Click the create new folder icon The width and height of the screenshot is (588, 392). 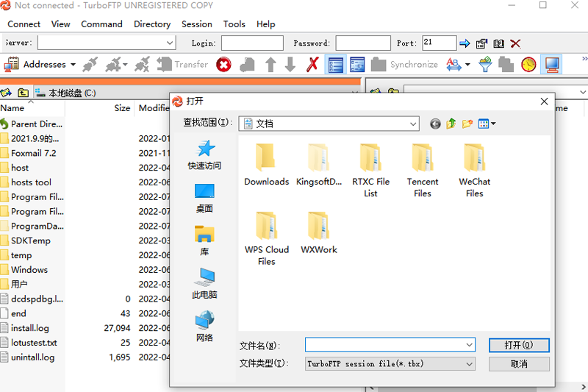(467, 124)
